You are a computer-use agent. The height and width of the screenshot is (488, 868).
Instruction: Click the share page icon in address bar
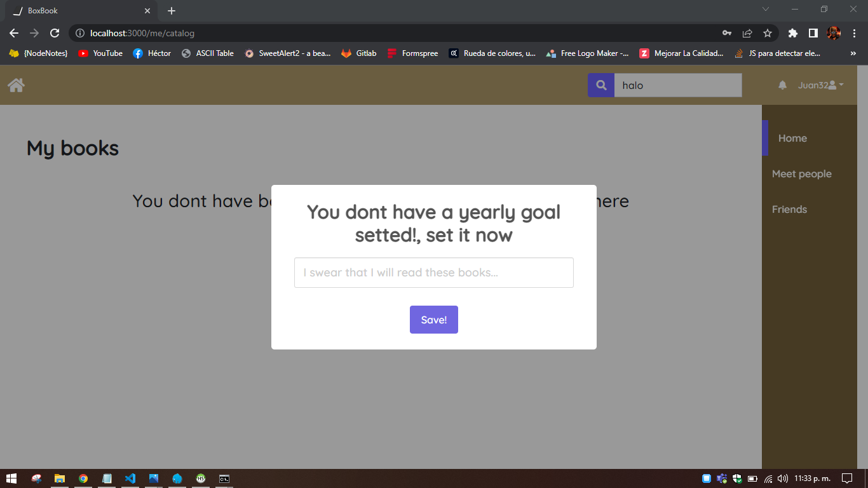[747, 33]
